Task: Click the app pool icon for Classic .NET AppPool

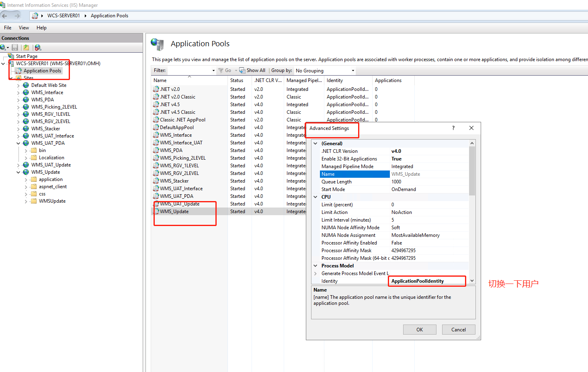Action: (156, 120)
